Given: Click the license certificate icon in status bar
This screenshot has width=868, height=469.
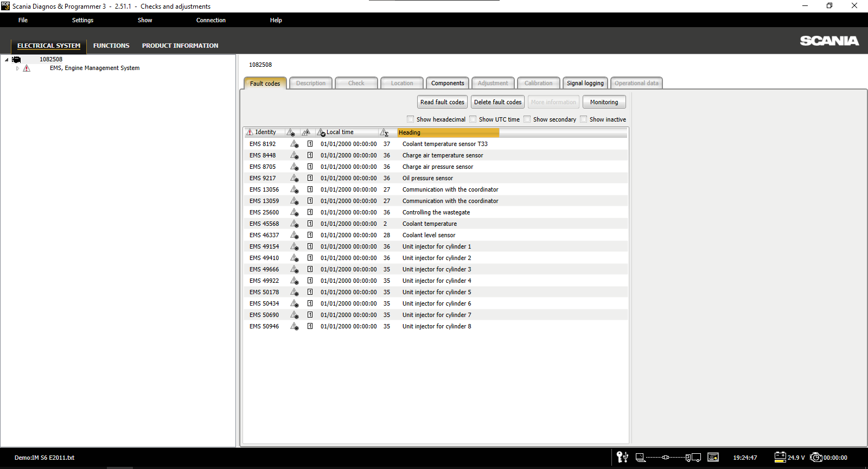Looking at the screenshot, I should 713,458.
